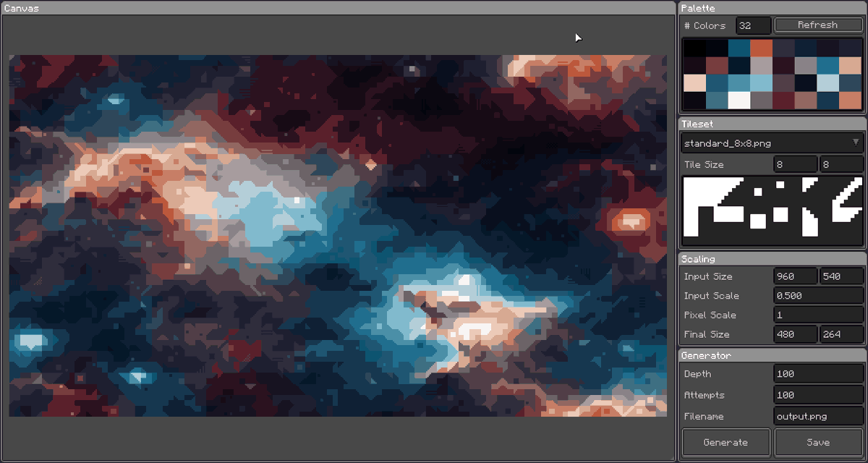Open the standard_8x8.png tileset dropdown

coord(773,143)
